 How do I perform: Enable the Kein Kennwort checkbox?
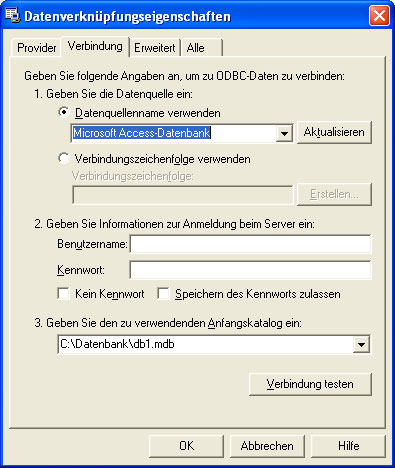(63, 294)
